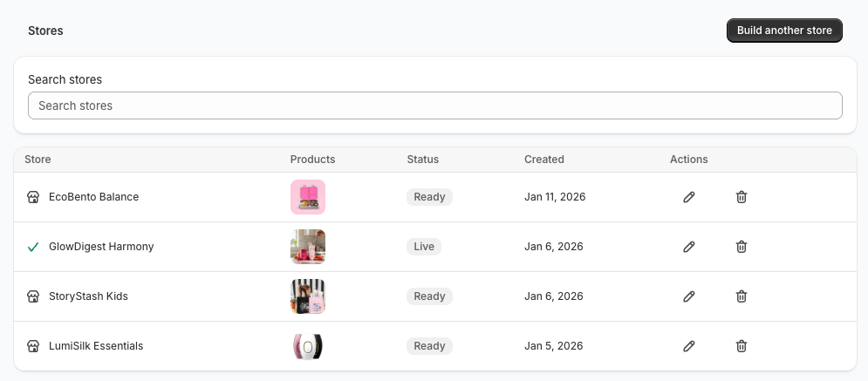This screenshot has width=868, height=381.
Task: View the LumiSilk Essentials product image
Action: (308, 346)
